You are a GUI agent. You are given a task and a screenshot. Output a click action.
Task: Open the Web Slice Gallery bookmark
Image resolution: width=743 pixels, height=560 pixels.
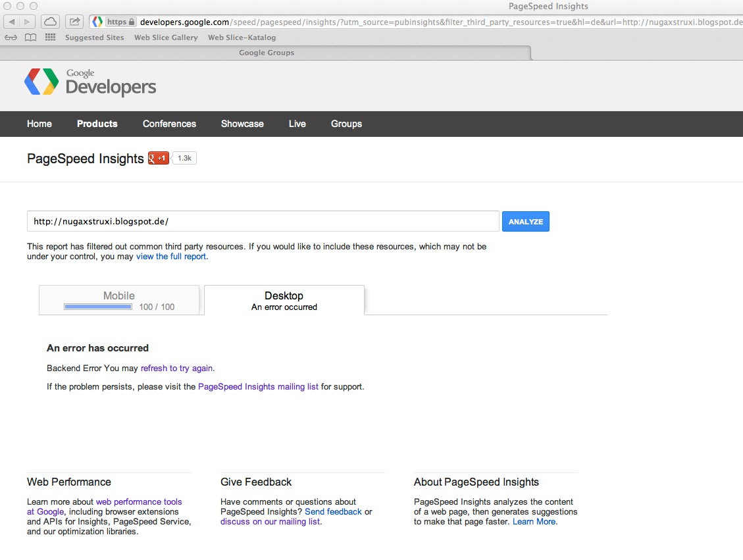pyautogui.click(x=166, y=38)
